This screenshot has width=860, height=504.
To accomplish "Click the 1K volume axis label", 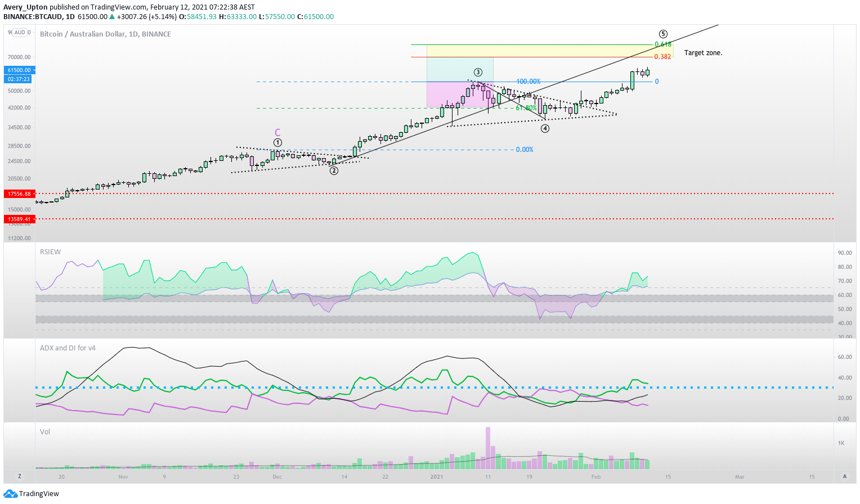I will 841,443.
